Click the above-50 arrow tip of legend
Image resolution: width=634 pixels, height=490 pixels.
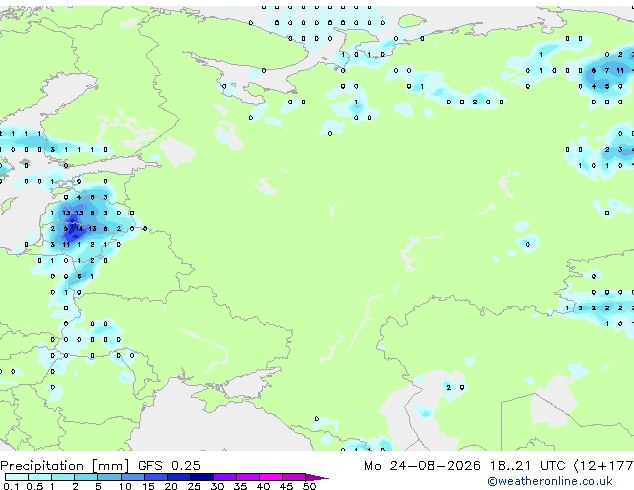click(317, 477)
